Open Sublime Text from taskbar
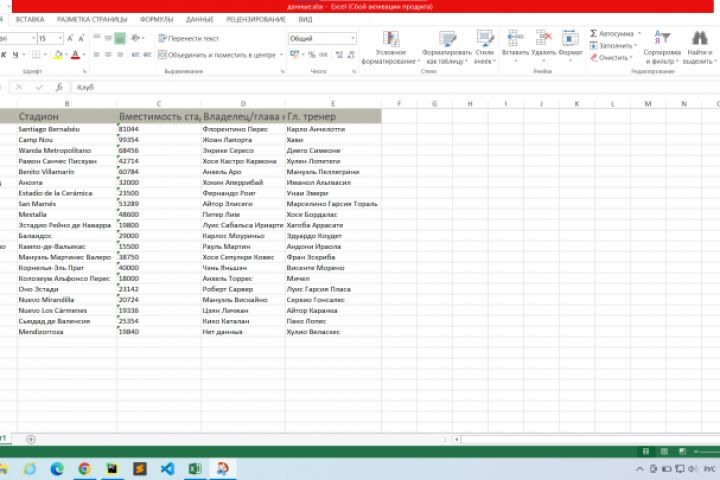This screenshot has width=720, height=480. point(140,469)
